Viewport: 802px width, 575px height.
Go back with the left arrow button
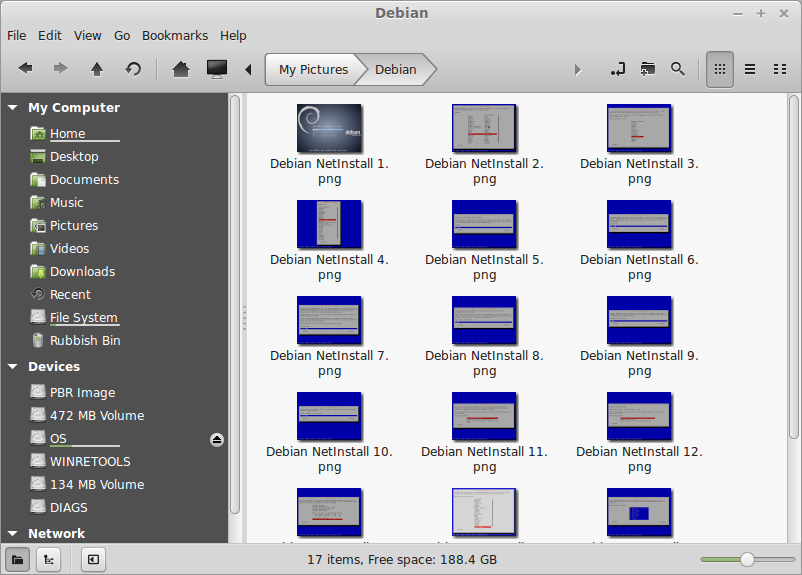[25, 69]
